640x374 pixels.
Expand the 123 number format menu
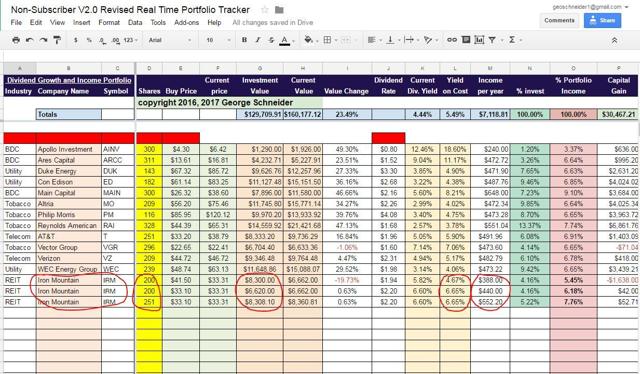tap(130, 40)
